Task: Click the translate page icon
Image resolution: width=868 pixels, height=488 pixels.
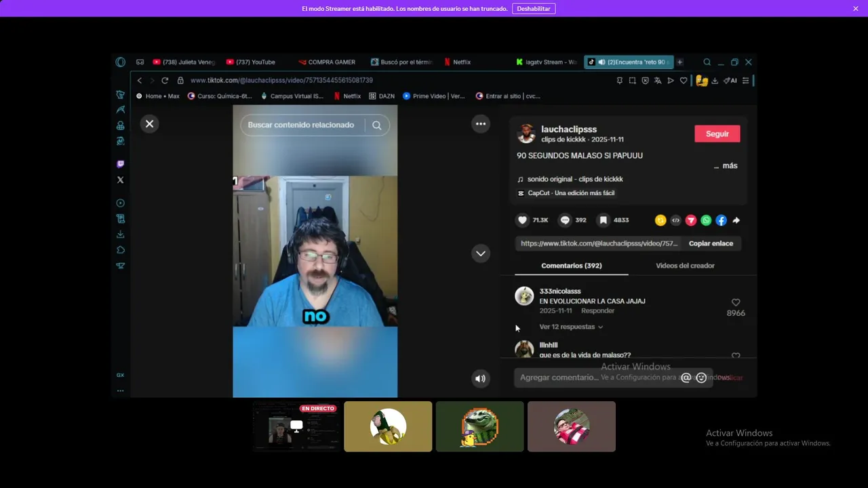Action: (x=658, y=81)
